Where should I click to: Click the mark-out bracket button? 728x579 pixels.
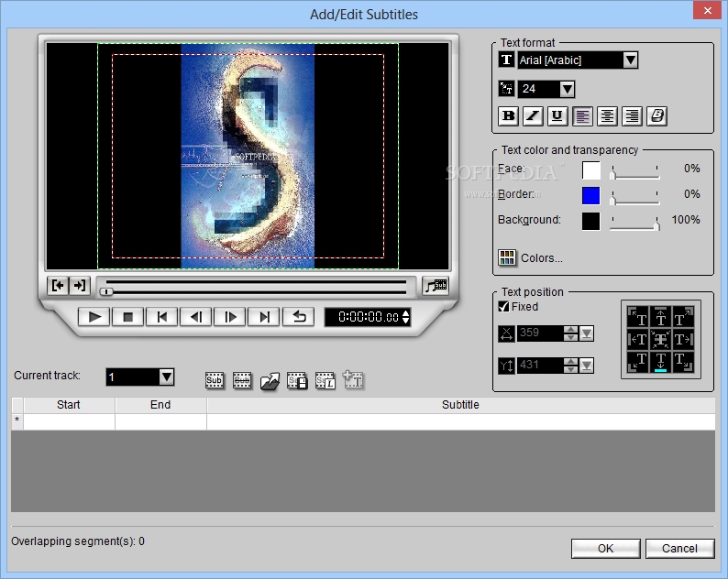[x=80, y=285]
